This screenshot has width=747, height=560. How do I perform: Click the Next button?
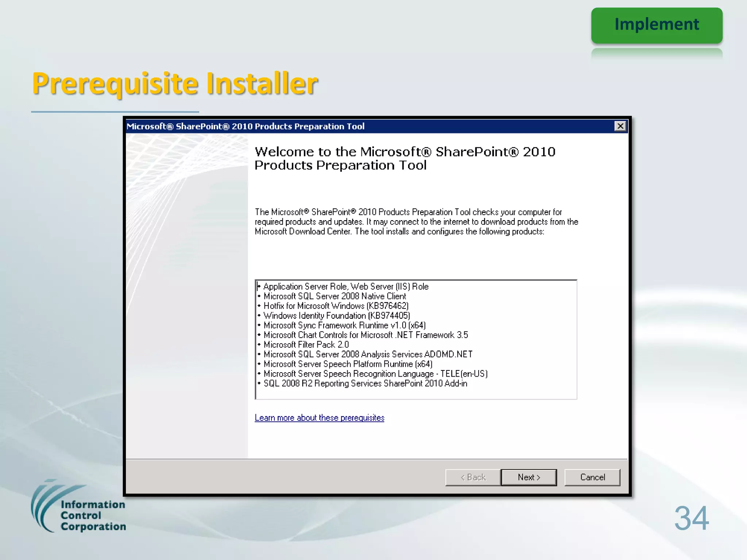(x=529, y=477)
